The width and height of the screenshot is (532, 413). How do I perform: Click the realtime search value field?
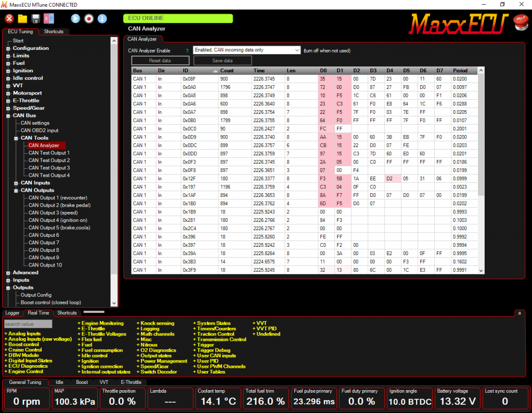click(28, 324)
